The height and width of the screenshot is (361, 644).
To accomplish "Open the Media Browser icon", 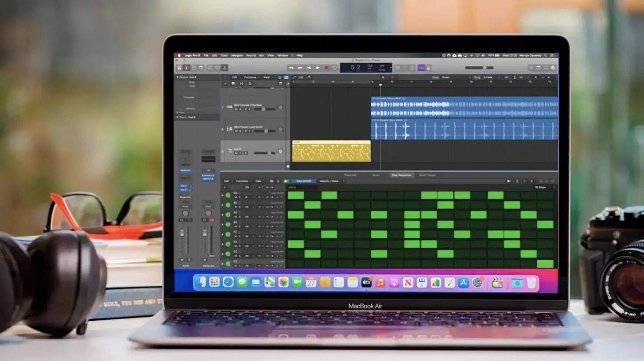I will click(x=553, y=68).
